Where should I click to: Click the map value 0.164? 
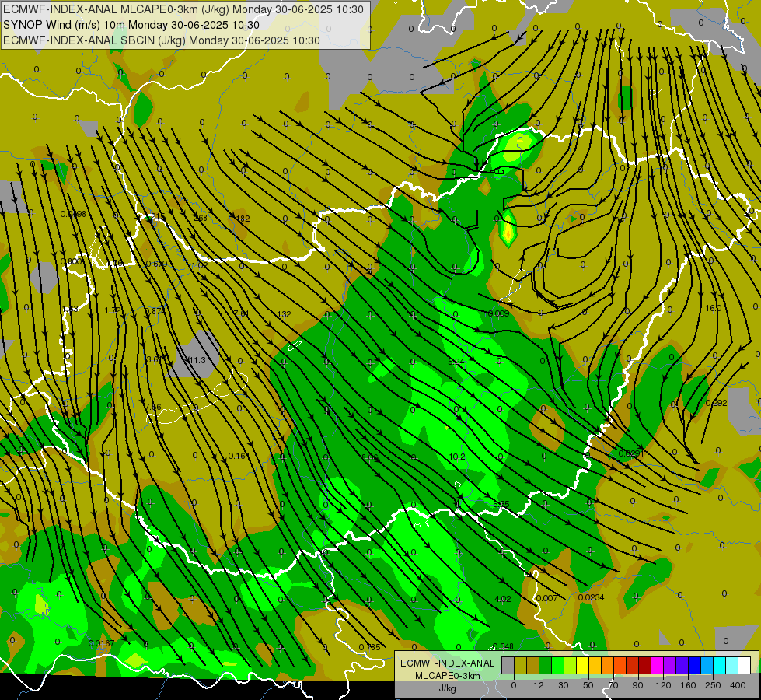pos(239,456)
